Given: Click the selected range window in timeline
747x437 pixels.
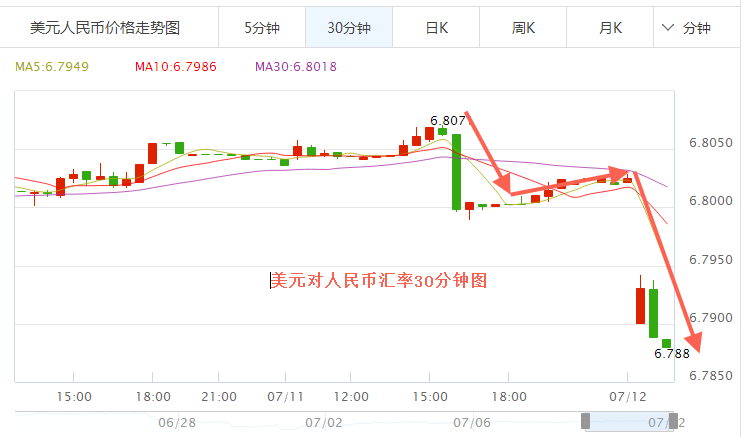Looking at the screenshot, I should tap(629, 421).
